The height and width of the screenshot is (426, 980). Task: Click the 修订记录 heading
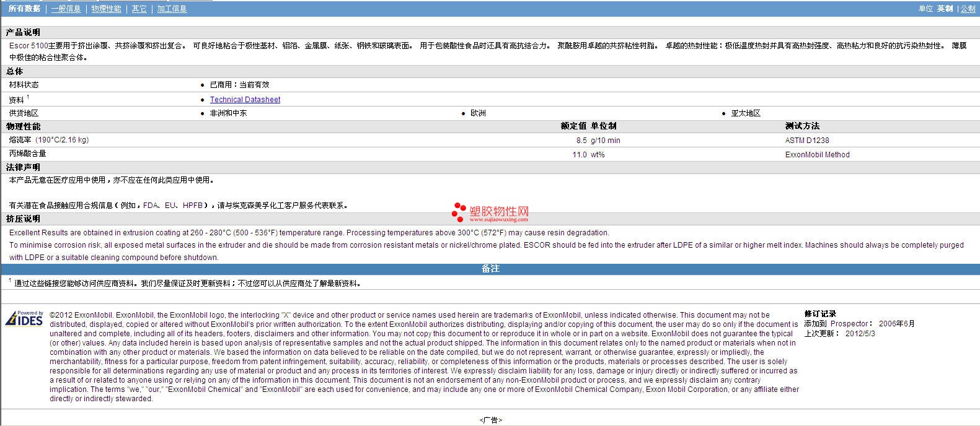tap(820, 314)
